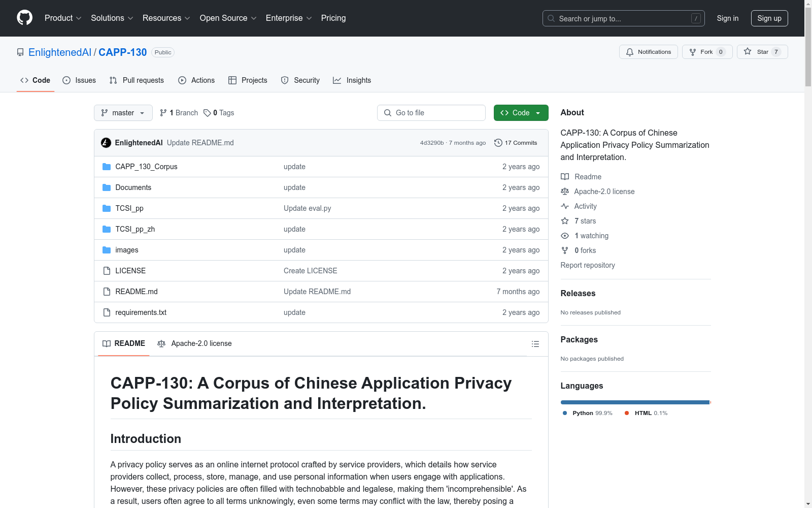This screenshot has width=812, height=508.
Task: Click the Apache-2.0 license link in About
Action: click(x=598, y=192)
